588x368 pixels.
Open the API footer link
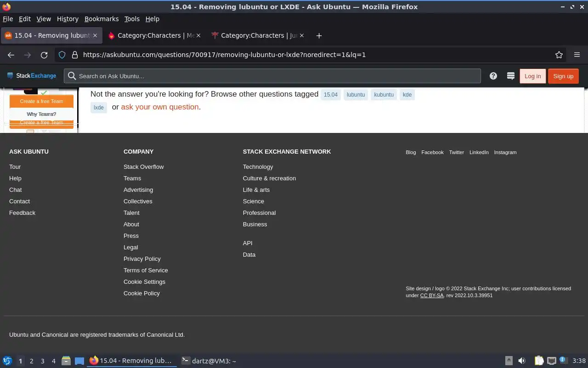(x=248, y=243)
